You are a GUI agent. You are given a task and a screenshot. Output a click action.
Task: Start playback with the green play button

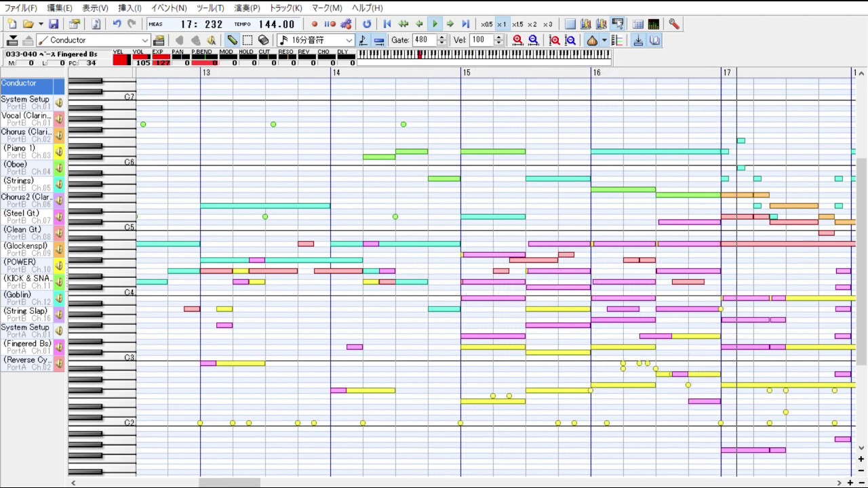click(435, 24)
